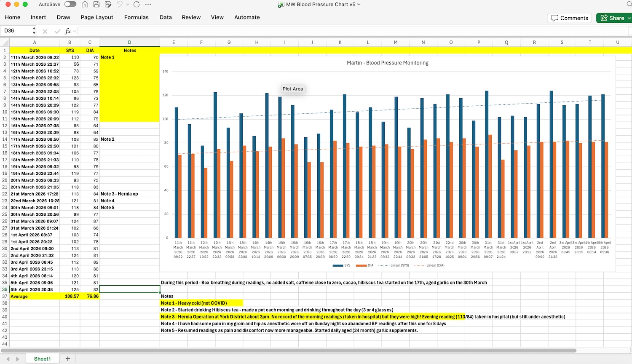Click the Save floppy disk icon
Viewport: 632px width, 364px height.
pos(96,4)
